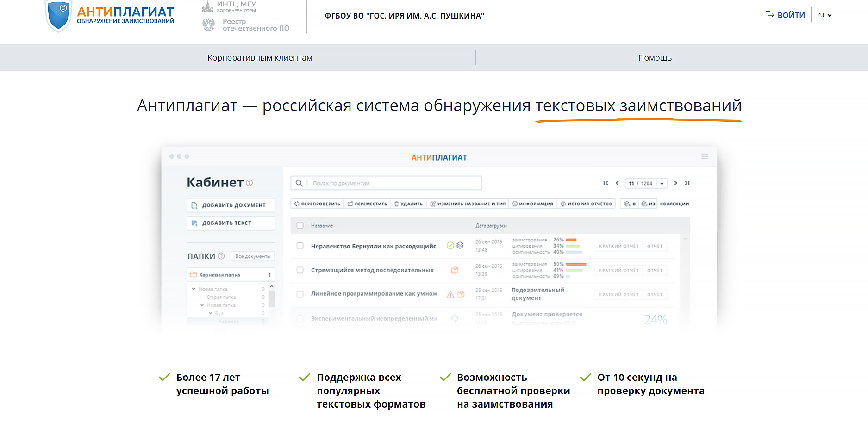This screenshot has height=421, width=868.
Task: Click the Подозрительный документ status text
Action: [x=537, y=294]
